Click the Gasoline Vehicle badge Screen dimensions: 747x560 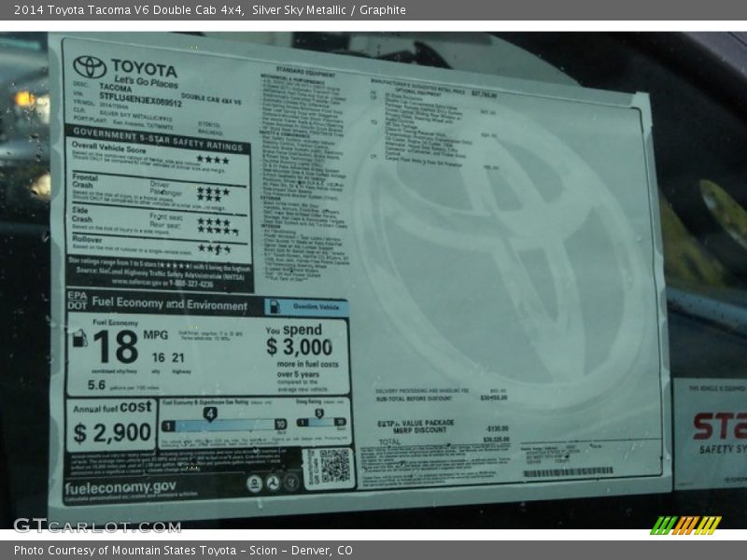(306, 307)
